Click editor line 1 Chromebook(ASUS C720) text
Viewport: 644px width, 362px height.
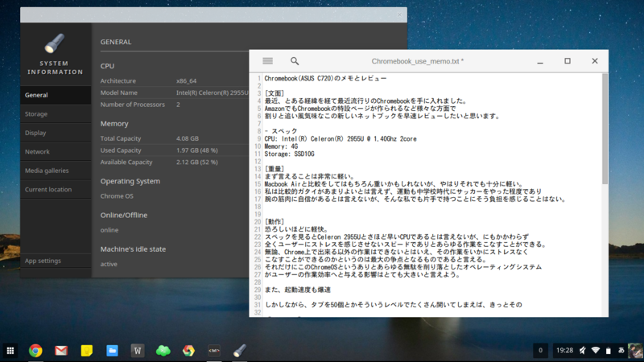point(325,78)
